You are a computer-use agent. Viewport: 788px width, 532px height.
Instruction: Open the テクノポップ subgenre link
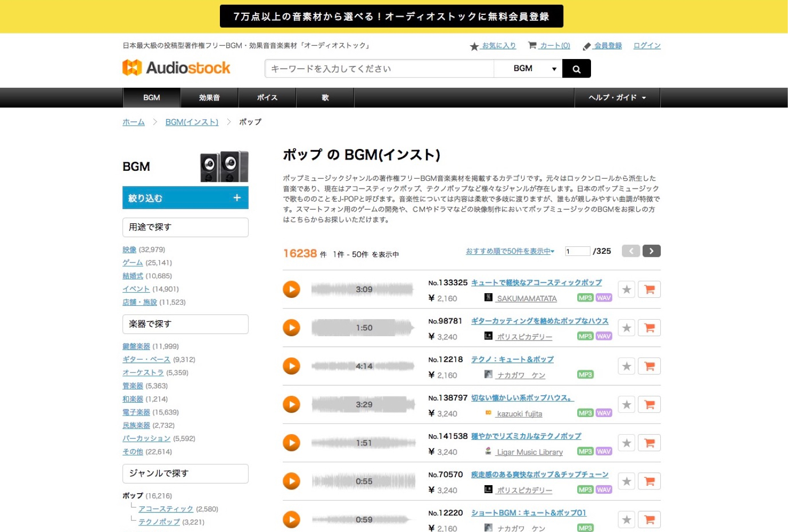pos(159,522)
